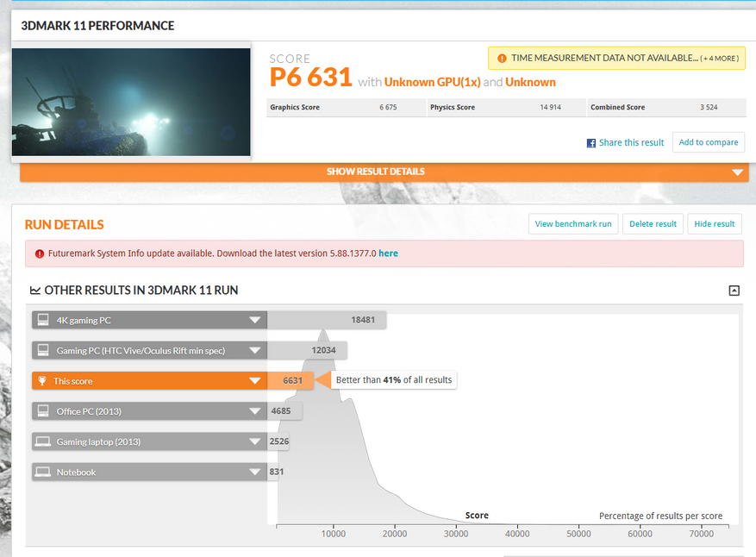The width and height of the screenshot is (756, 557).
Task: Click the laptop icon on Gaming laptop (2013) row
Action: 43,441
